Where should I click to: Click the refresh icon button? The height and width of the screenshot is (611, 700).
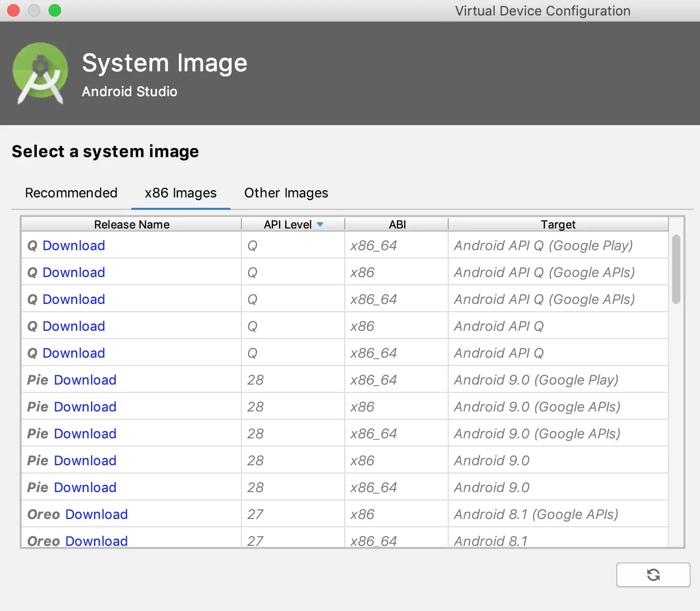(x=653, y=575)
